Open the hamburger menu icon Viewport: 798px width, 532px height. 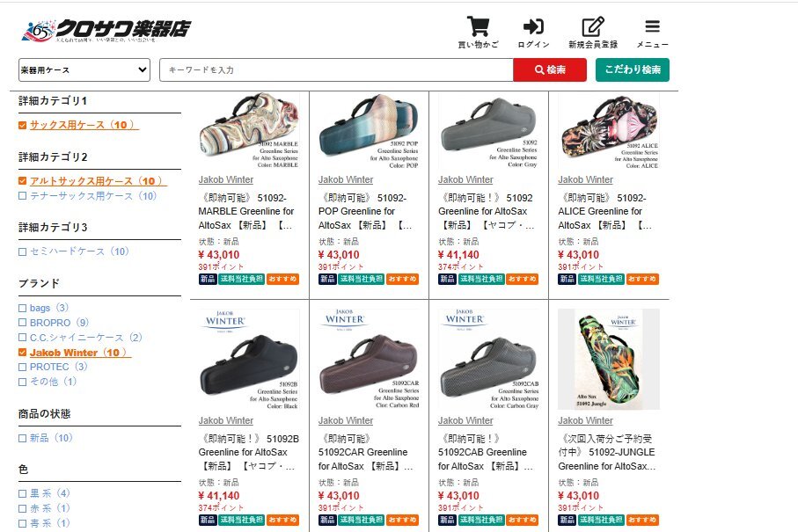click(652, 26)
